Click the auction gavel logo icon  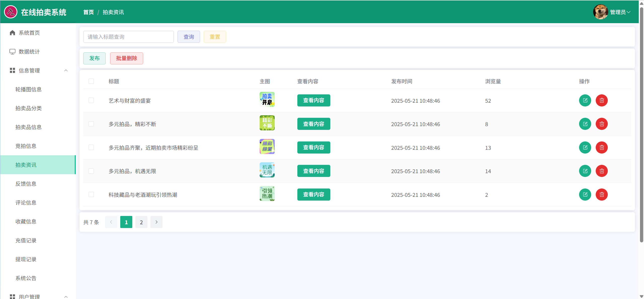11,12
